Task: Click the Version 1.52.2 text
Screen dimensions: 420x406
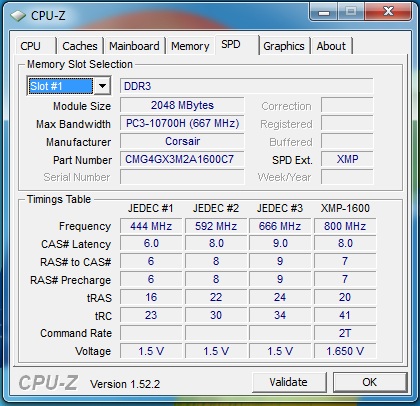Action: point(125,384)
